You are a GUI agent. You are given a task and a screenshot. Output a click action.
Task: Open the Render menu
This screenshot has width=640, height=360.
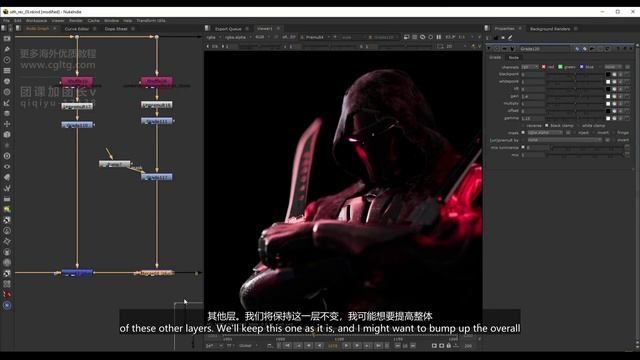point(76,20)
